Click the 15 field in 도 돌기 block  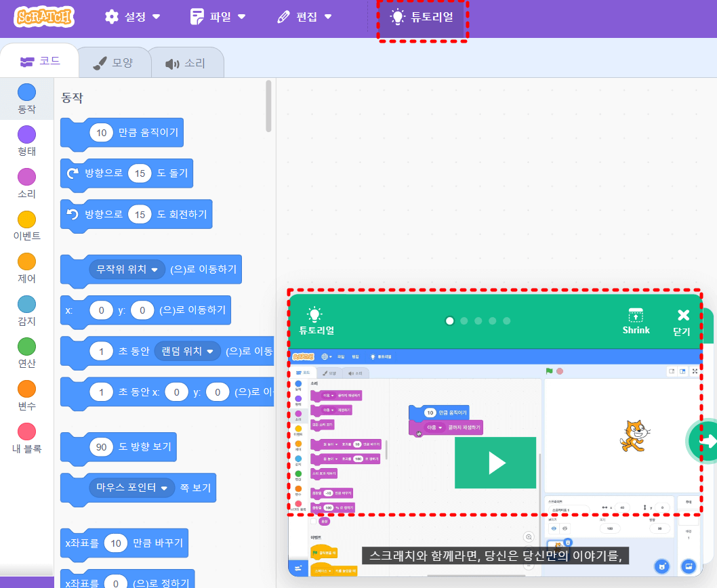[x=140, y=173]
